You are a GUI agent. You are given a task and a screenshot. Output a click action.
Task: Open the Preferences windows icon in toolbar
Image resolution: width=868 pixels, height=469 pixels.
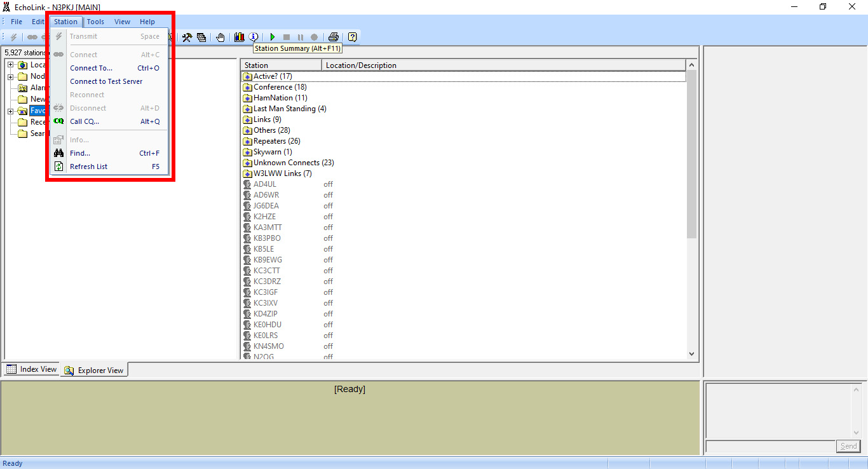point(201,37)
